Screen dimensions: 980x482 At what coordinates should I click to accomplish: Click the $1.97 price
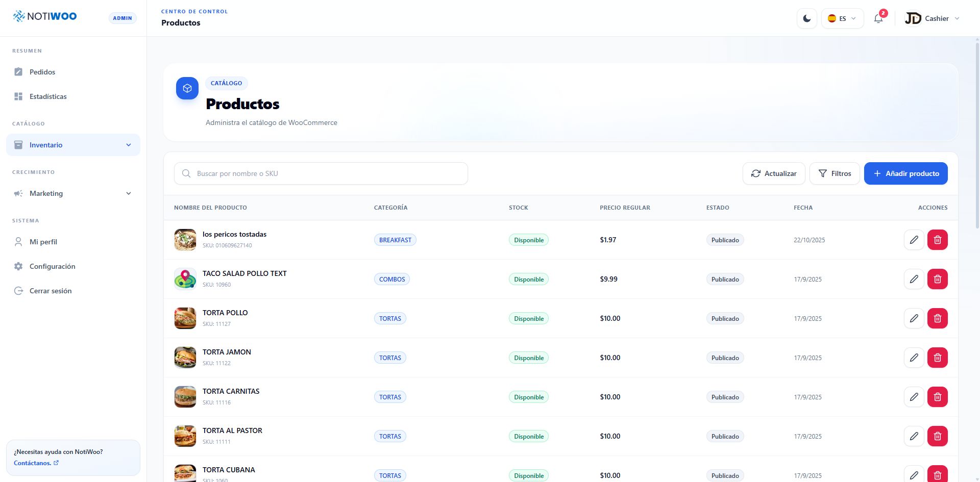pyautogui.click(x=608, y=240)
